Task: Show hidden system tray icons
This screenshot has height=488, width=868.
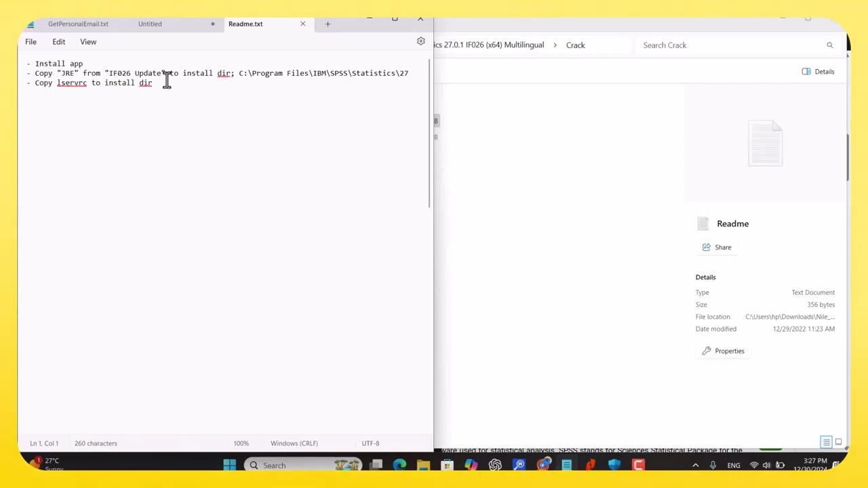Action: (x=695, y=465)
